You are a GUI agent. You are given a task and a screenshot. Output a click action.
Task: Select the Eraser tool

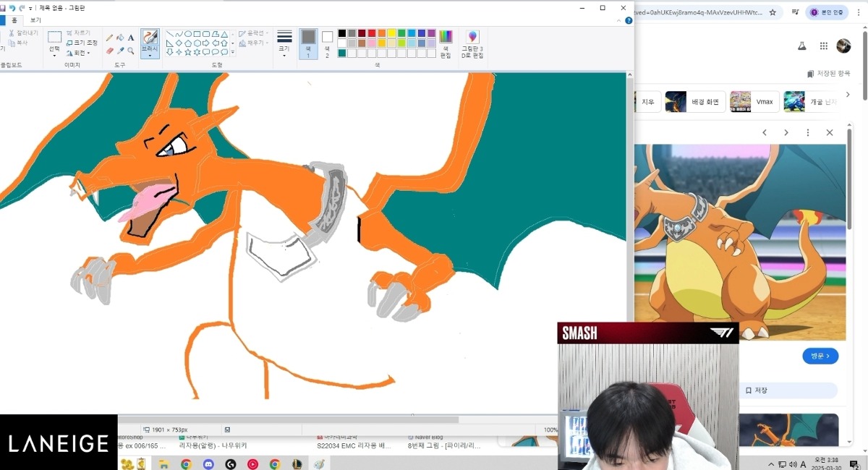109,51
